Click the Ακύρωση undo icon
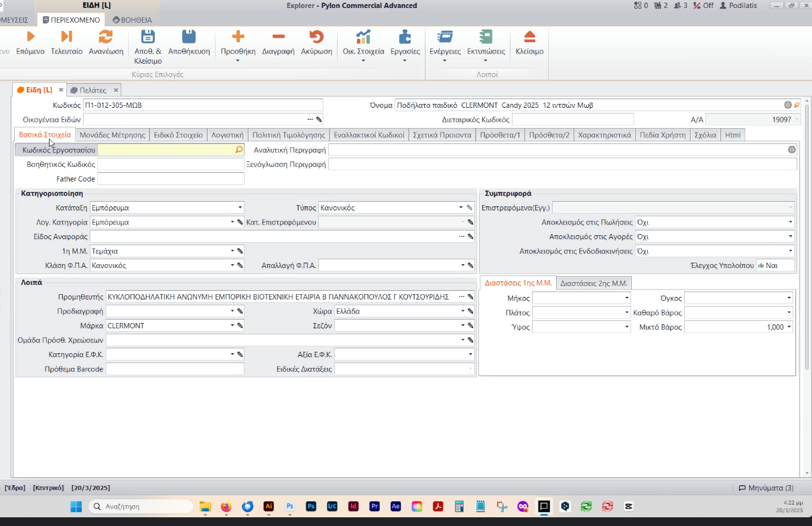Viewport: 812px width, 526px height. coord(316,37)
